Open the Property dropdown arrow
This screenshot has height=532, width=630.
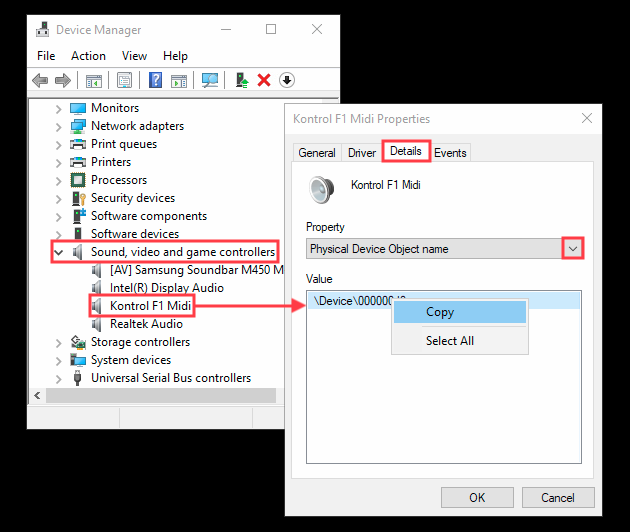pos(573,249)
